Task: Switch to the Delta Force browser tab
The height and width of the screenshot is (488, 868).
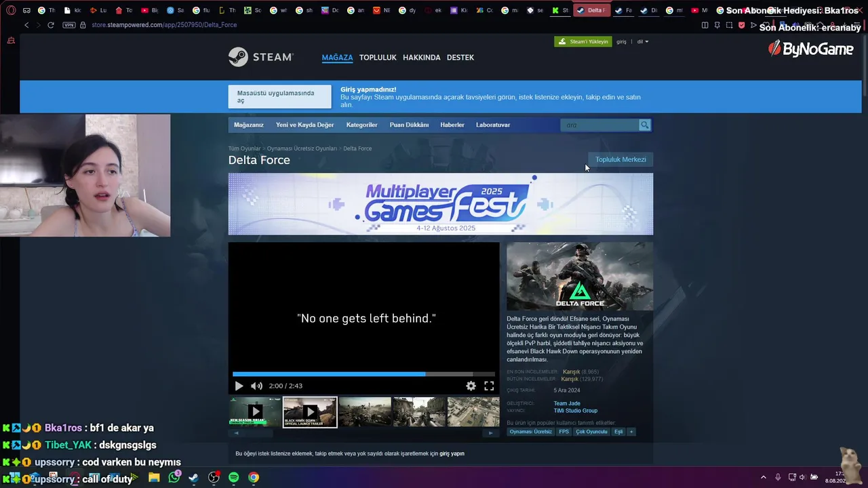Action: click(591, 10)
